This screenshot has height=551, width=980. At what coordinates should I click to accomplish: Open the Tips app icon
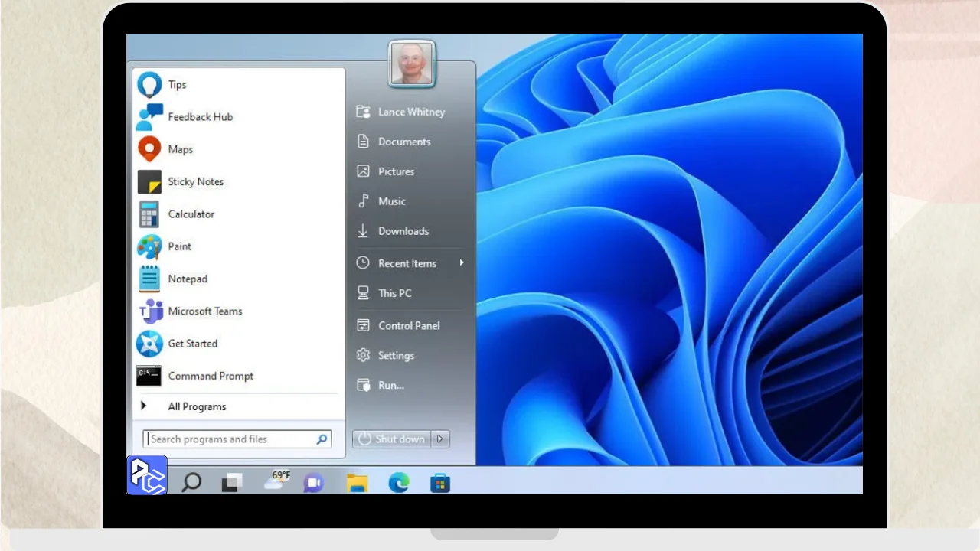pos(149,85)
